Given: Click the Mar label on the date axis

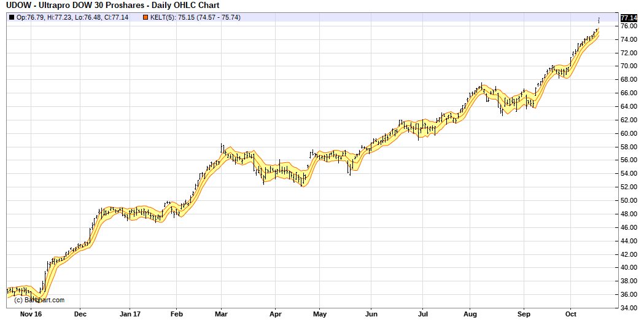Looking at the screenshot, I should click(x=222, y=313).
